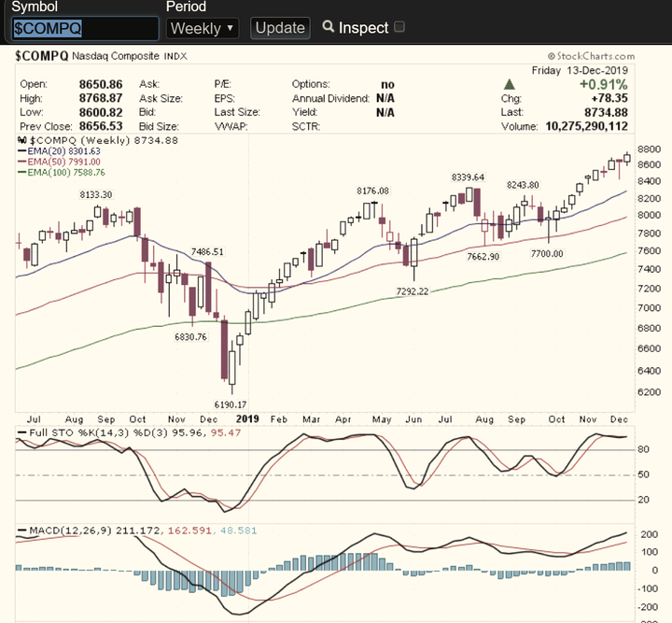
Task: Click the Options value no
Action: pos(387,84)
